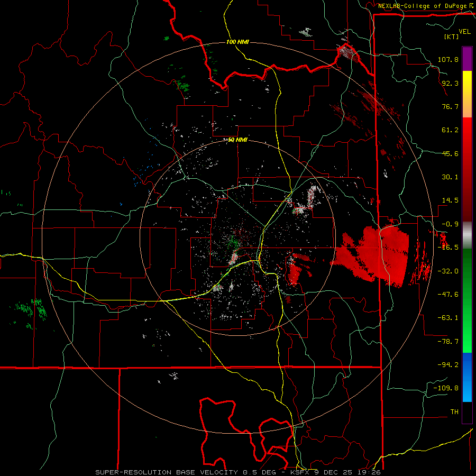Click the 50 NMI range ring label
Image resolution: width=476 pixels, height=476 pixels.
point(237,140)
